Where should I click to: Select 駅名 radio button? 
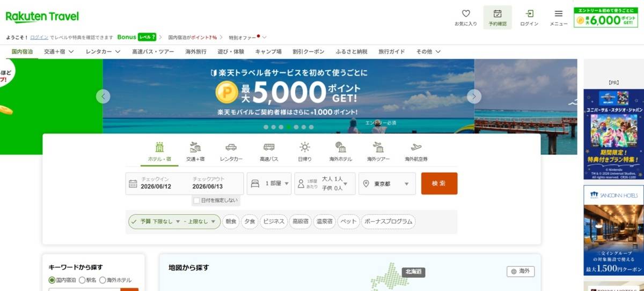(x=82, y=280)
